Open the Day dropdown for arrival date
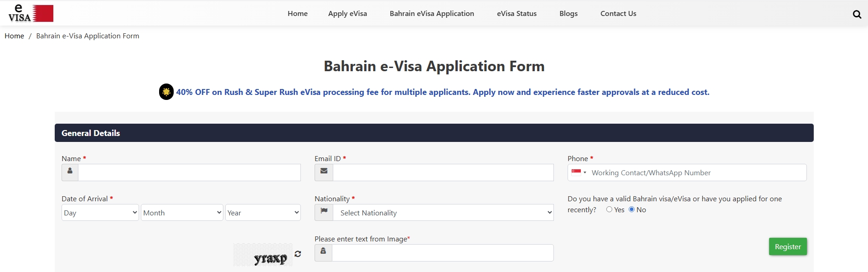Viewport: 868px width, 272px height. click(100, 213)
